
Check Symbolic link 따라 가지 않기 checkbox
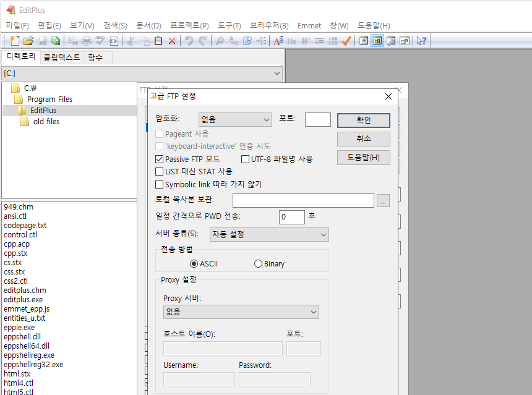pos(159,184)
